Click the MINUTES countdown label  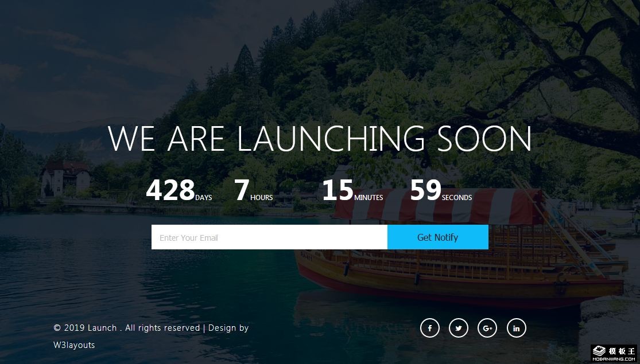369,198
